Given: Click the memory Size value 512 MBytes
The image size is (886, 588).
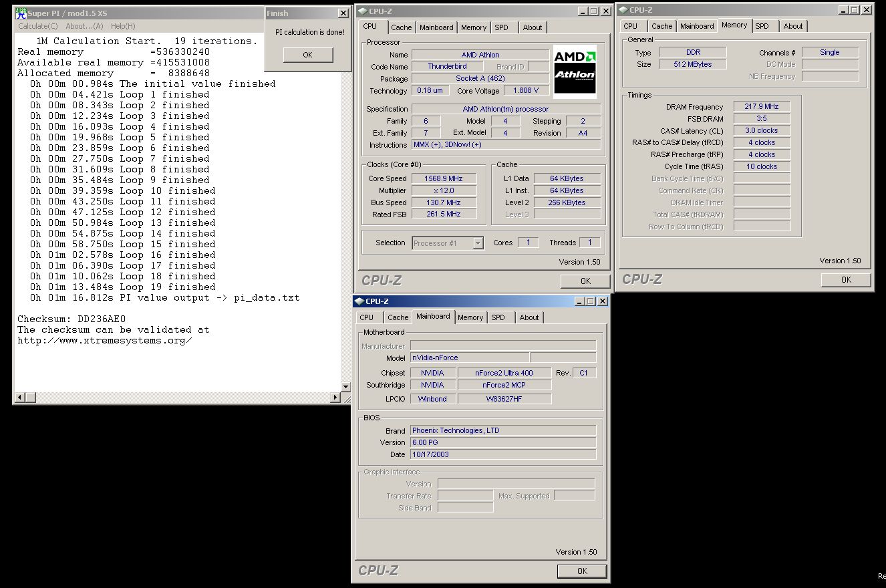Looking at the screenshot, I should point(693,65).
